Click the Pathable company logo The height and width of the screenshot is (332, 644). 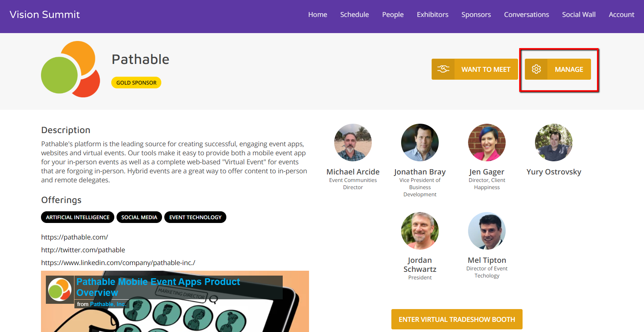pyautogui.click(x=71, y=69)
